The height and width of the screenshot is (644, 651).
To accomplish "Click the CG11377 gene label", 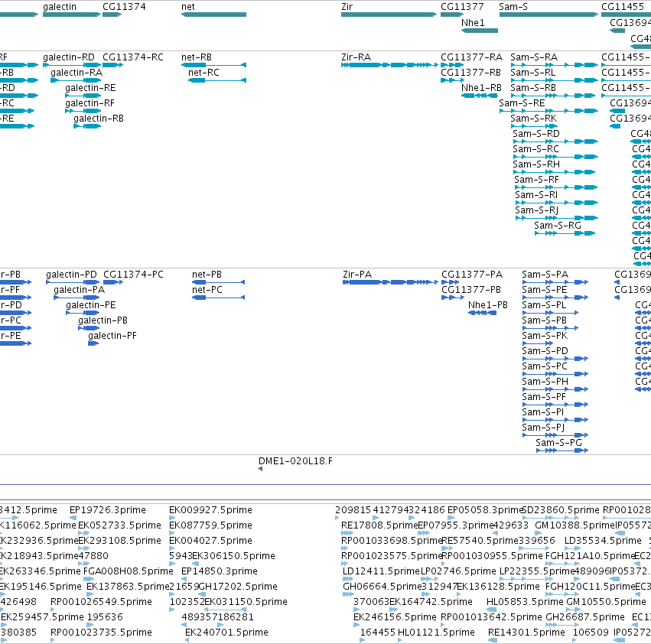I will [x=462, y=7].
